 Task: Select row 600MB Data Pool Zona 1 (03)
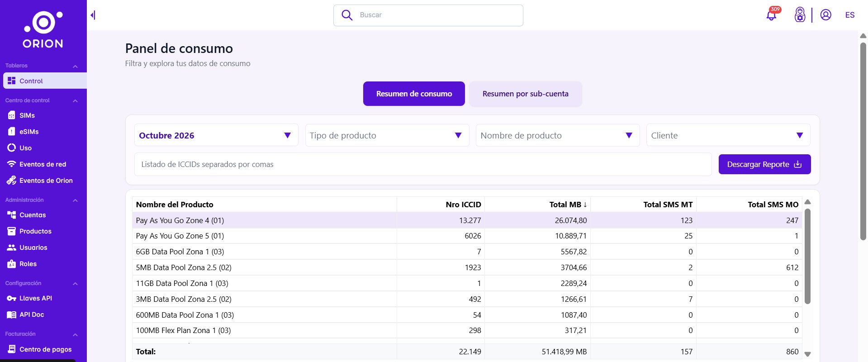click(467, 315)
